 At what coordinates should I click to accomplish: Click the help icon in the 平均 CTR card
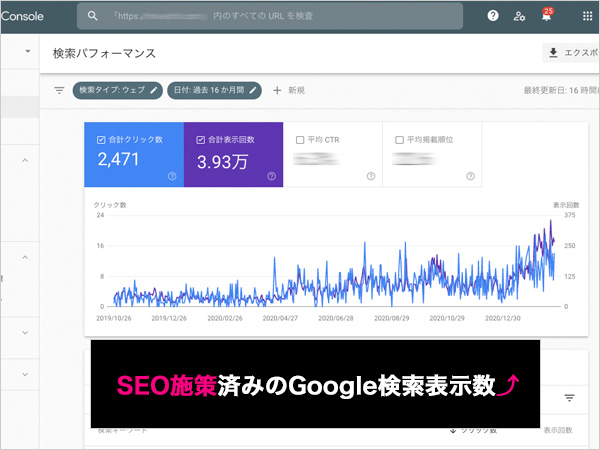[371, 176]
